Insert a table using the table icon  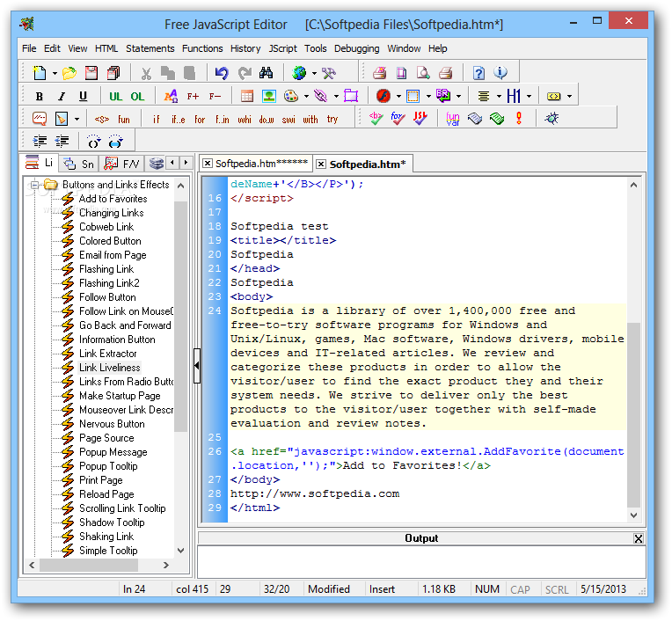click(247, 96)
